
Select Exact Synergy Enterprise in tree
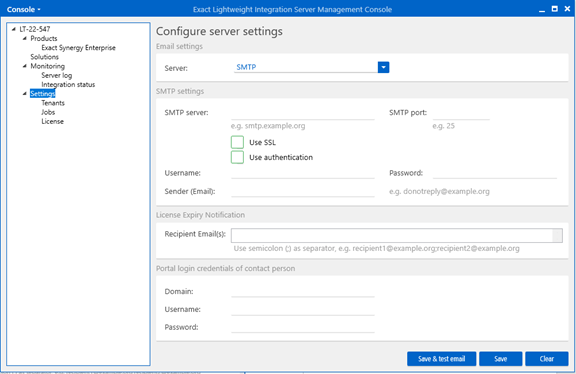78,48
